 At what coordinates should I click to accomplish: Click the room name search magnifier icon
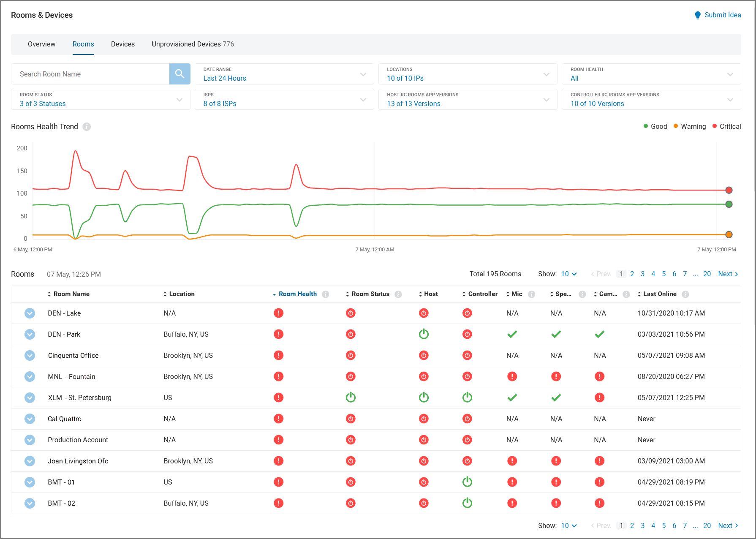179,74
